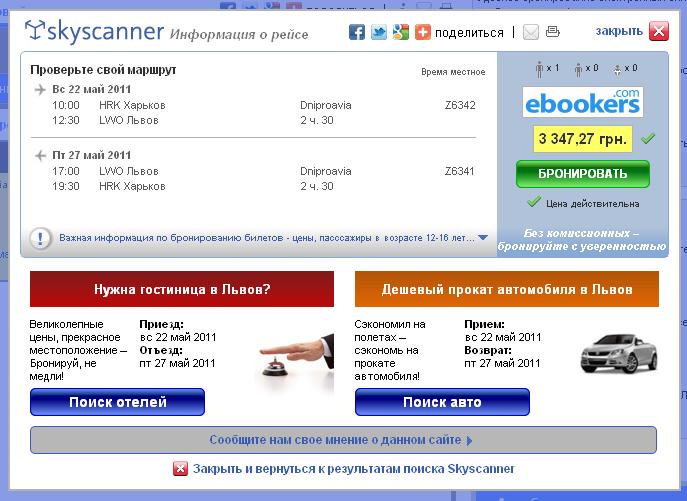This screenshot has width=687, height=501.
Task: Expand the important booking information arrow
Action: [x=483, y=239]
